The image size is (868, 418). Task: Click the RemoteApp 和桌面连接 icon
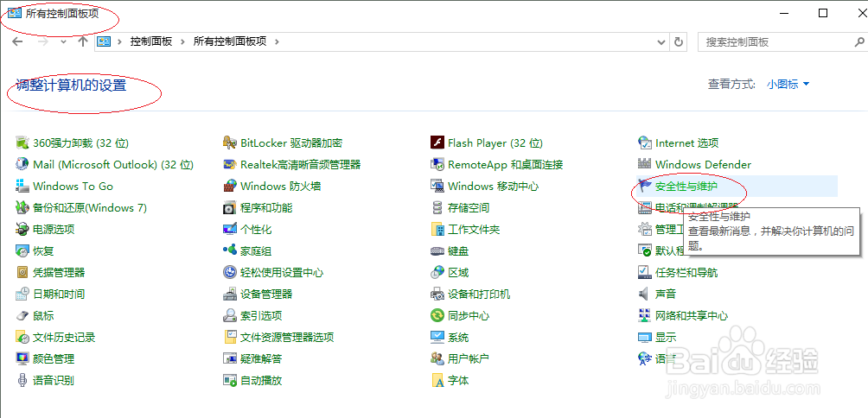pyautogui.click(x=437, y=165)
